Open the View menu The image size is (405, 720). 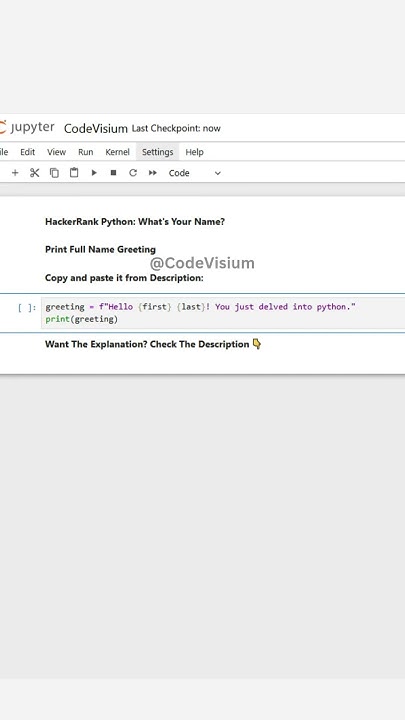[56, 152]
